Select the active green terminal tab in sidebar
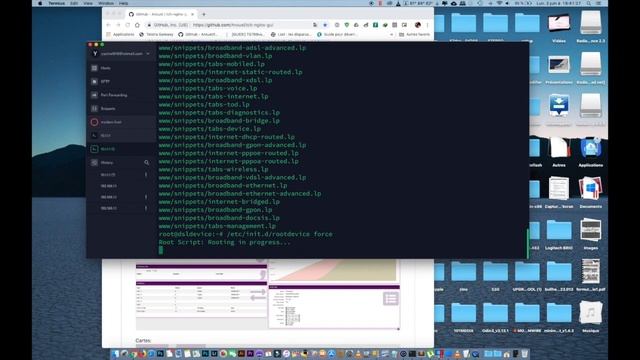The height and width of the screenshot is (360, 640). [x=121, y=149]
